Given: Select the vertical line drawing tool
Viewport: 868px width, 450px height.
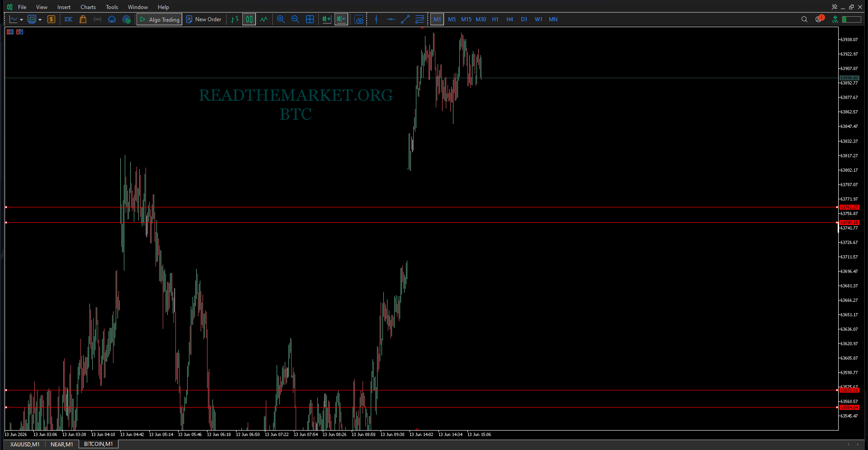Looking at the screenshot, I should coord(376,19).
